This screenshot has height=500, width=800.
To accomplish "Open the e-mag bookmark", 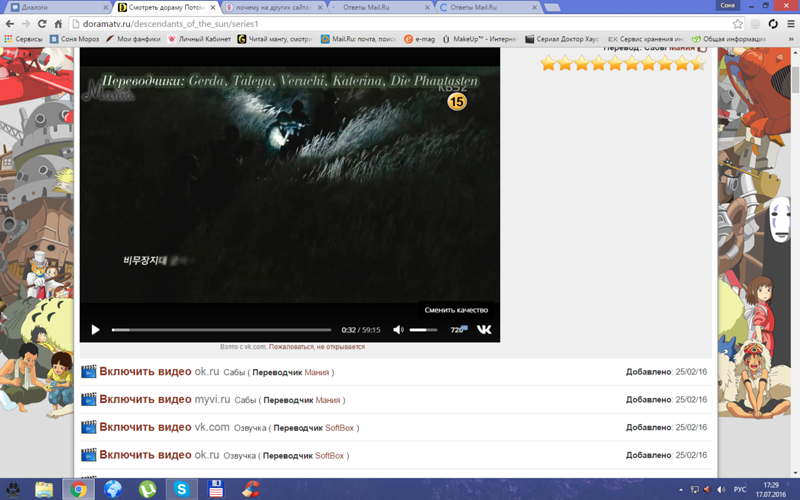I will pos(419,39).
